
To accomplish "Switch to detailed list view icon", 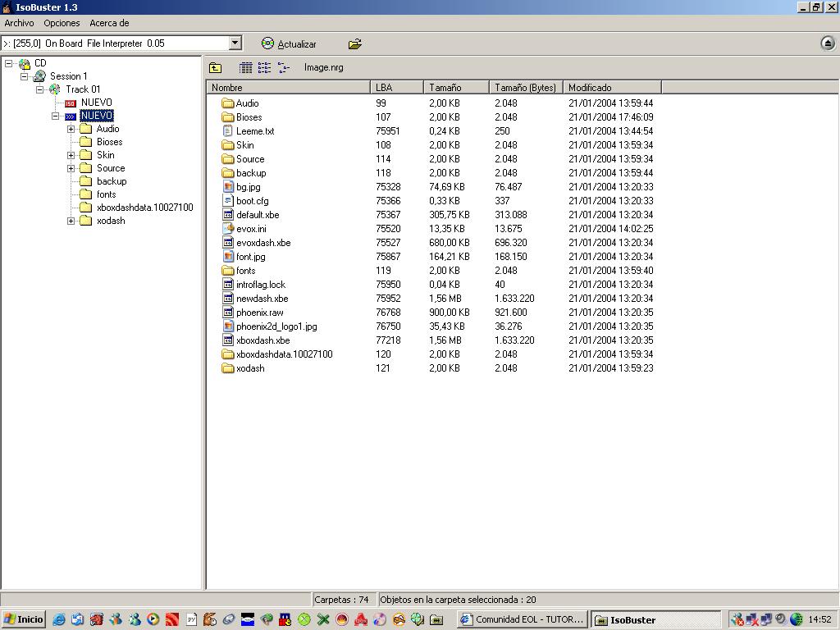I will 245,68.
